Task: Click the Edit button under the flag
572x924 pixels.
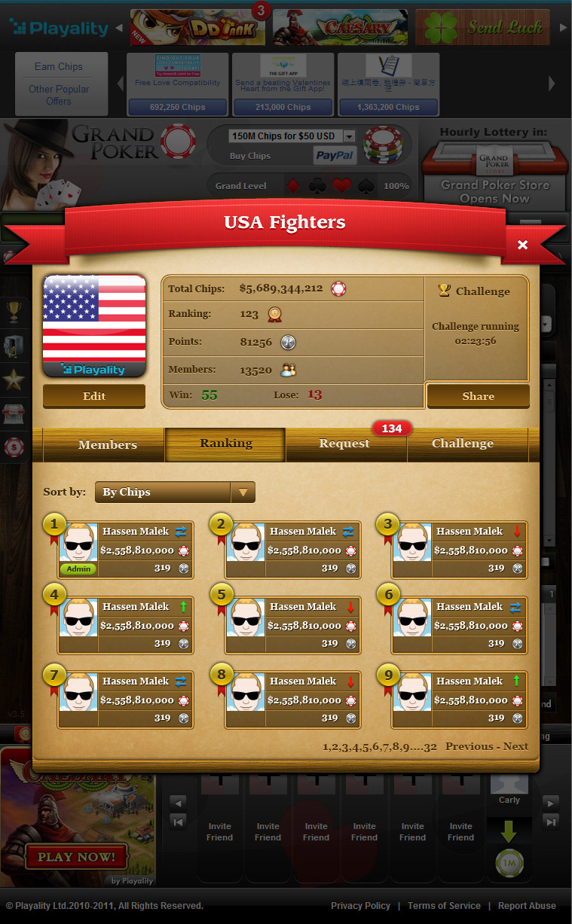Action: click(94, 396)
